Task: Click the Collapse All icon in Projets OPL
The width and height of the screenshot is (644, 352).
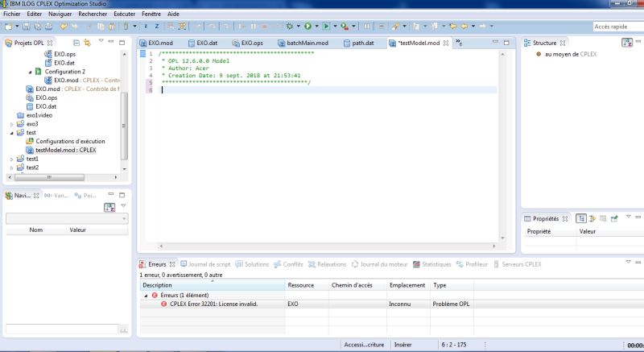Action: coord(76,43)
